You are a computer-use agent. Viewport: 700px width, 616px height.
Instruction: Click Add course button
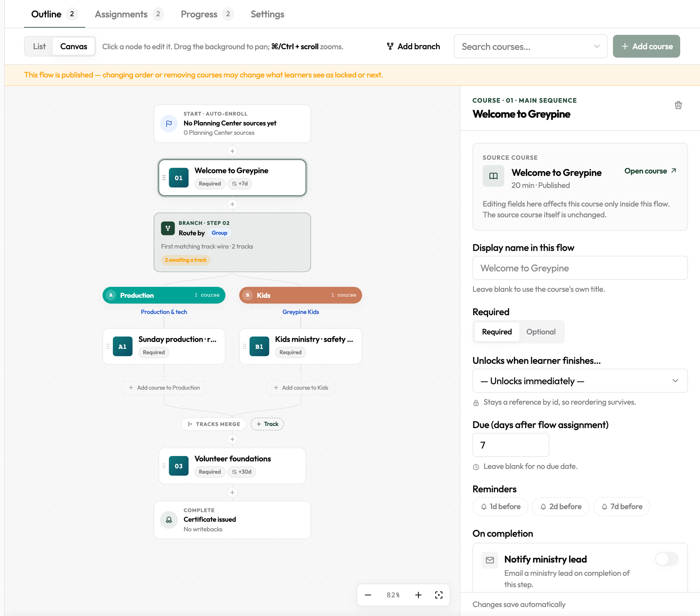[x=646, y=46]
